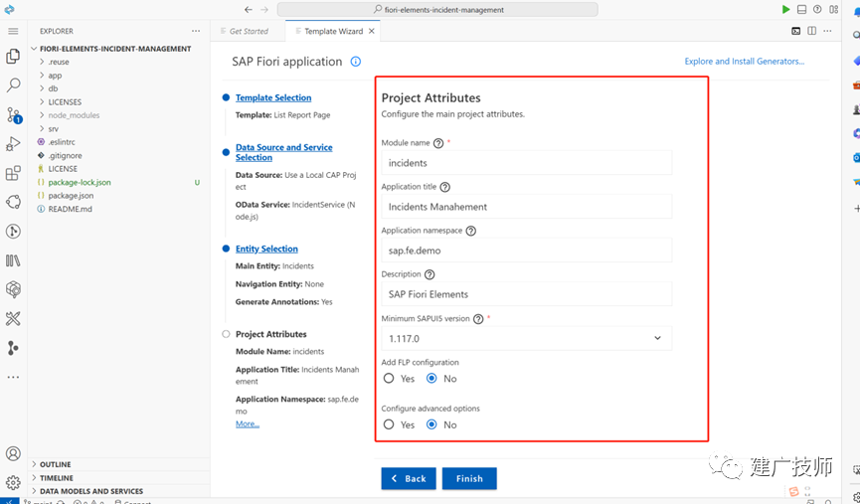
Task: Open the Accounts icon in activity bar
Action: point(13,453)
